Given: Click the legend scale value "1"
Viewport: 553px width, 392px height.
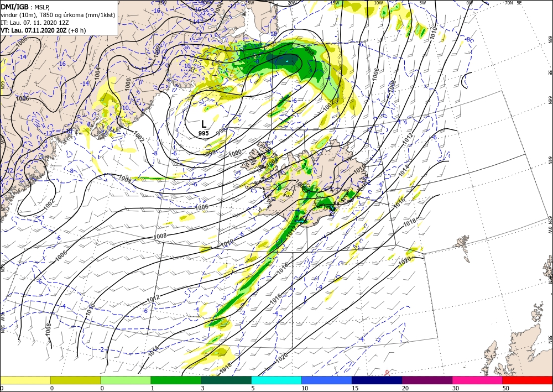Looking at the screenshot, I should pos(152,388).
